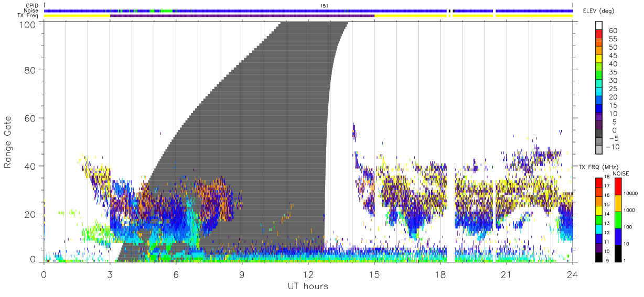The image size is (644, 297).
Task: Click the blue Noise strip above the plot
Action: (x=308, y=10)
